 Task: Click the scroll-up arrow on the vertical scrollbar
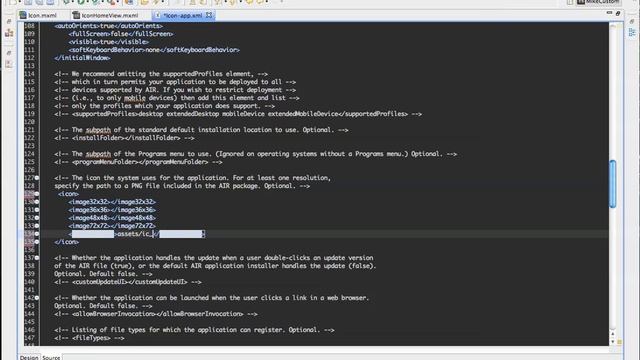pyautogui.click(x=612, y=335)
